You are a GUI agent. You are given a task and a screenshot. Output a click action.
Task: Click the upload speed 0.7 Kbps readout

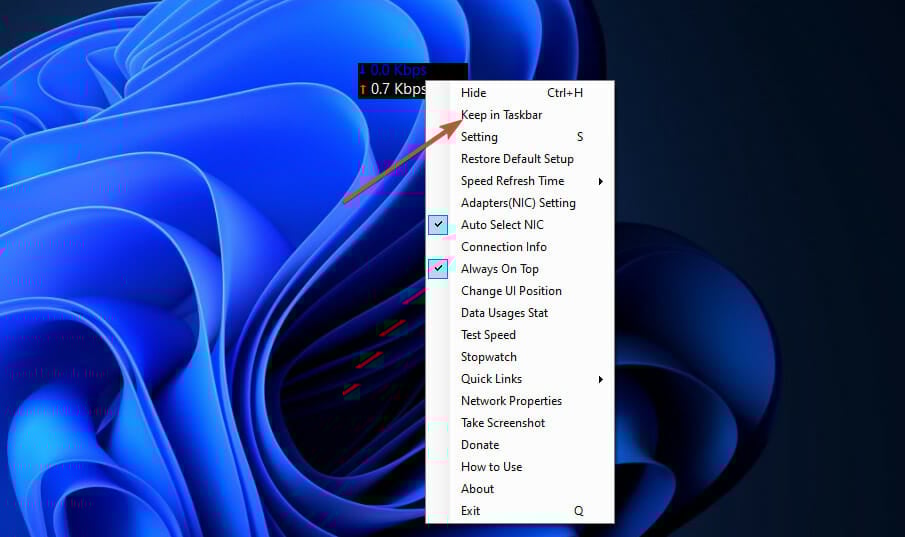pos(398,89)
